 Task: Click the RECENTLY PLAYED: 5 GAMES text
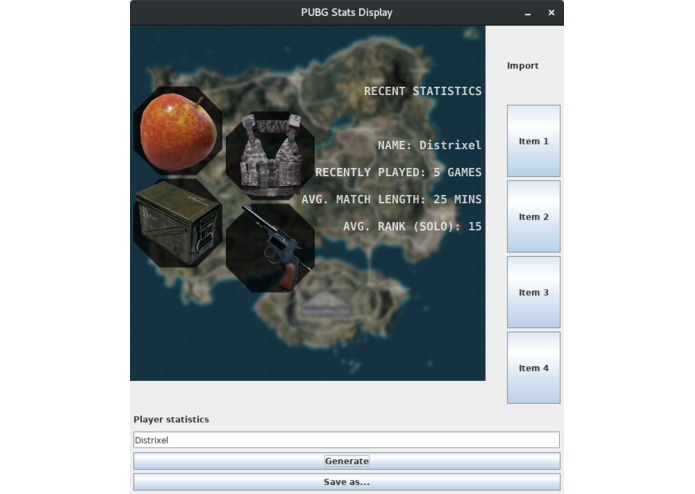(x=398, y=172)
